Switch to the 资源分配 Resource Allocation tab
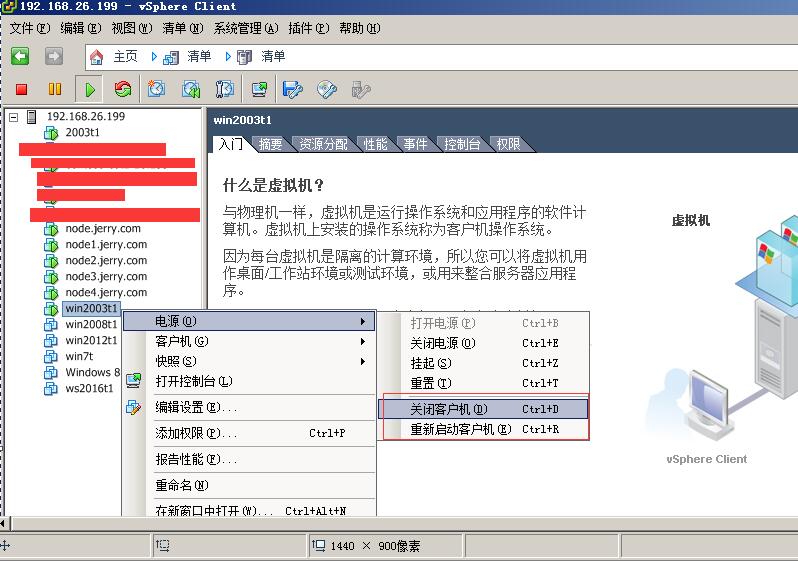Screen dimensions: 798x561 pos(323,145)
